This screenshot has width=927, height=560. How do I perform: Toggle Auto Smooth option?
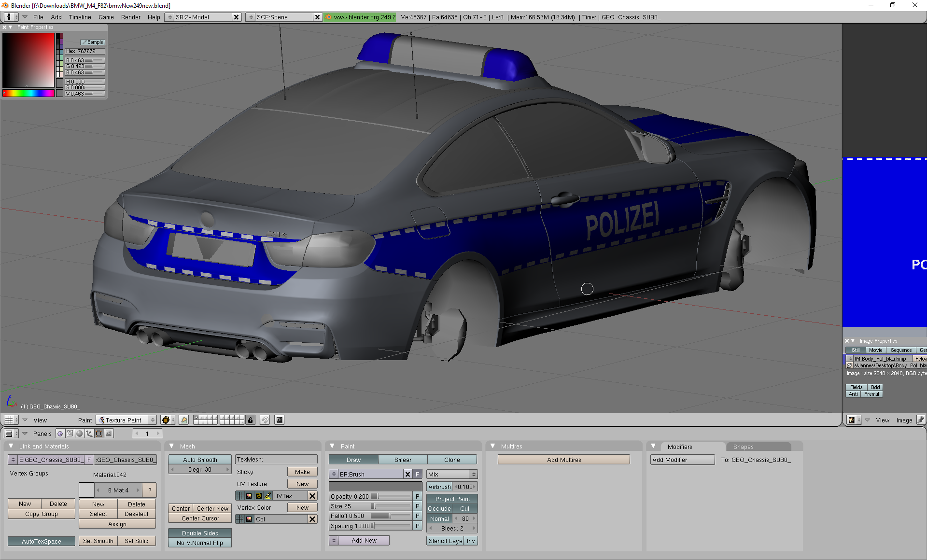click(200, 460)
